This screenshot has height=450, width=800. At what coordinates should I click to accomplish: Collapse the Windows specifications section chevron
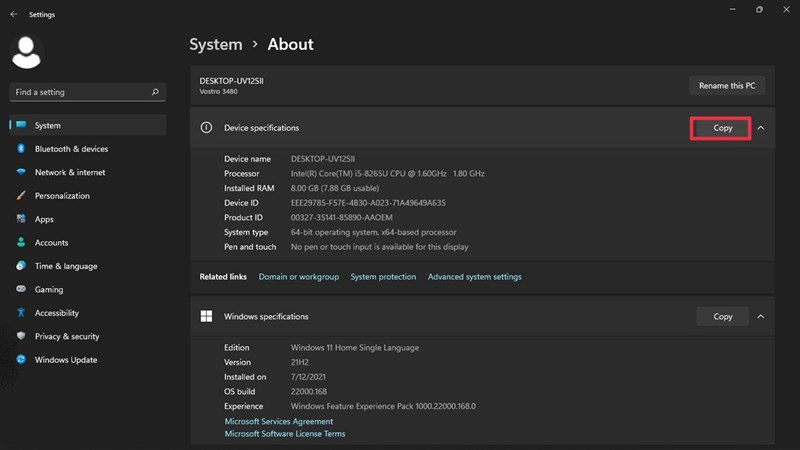pos(761,316)
